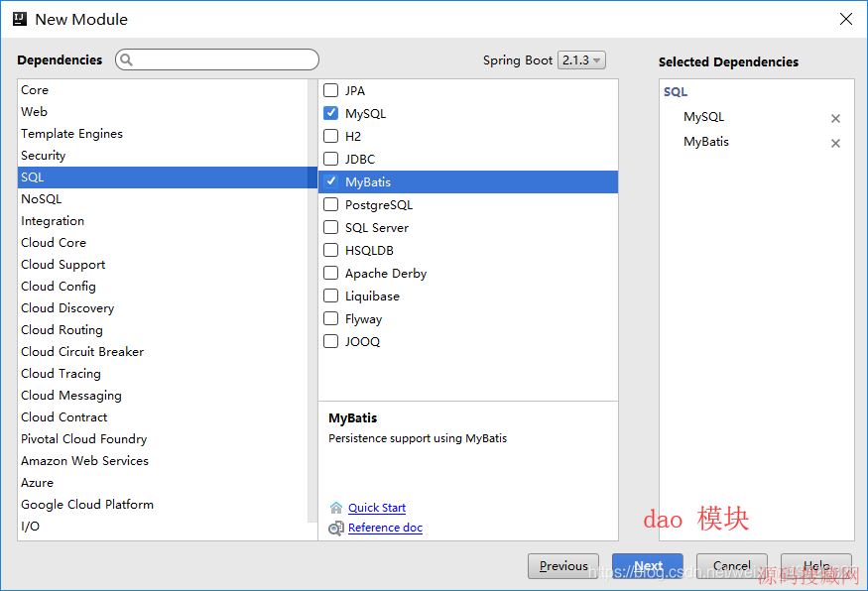
Task: Uncheck the MySQL checkbox
Action: (331, 114)
